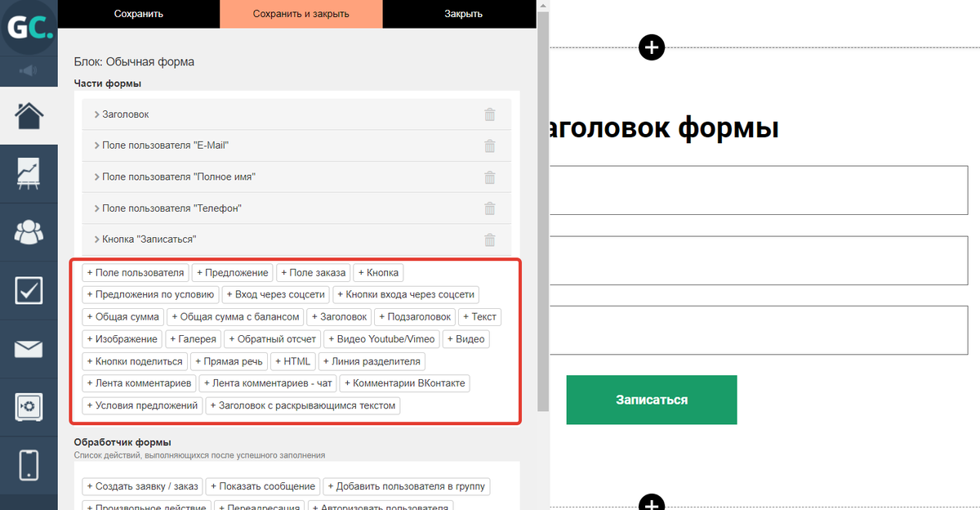The image size is (980, 510).
Task: Click the top plus add-block icon
Action: pos(651,47)
